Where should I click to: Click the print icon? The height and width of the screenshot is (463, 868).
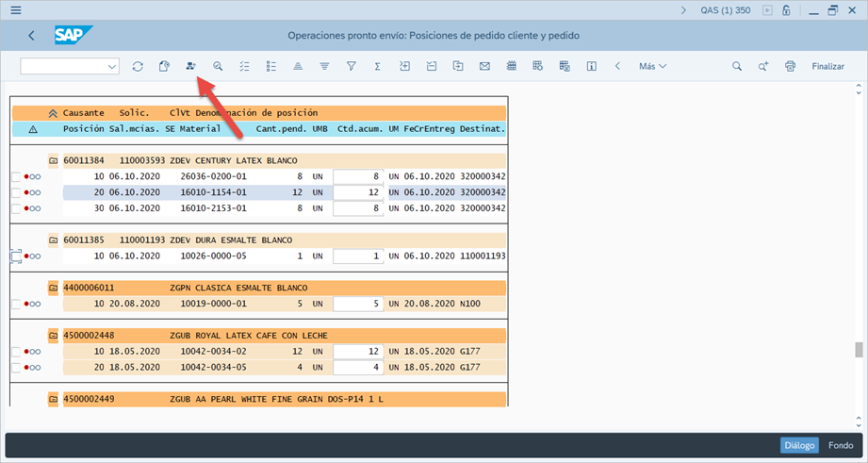point(790,67)
